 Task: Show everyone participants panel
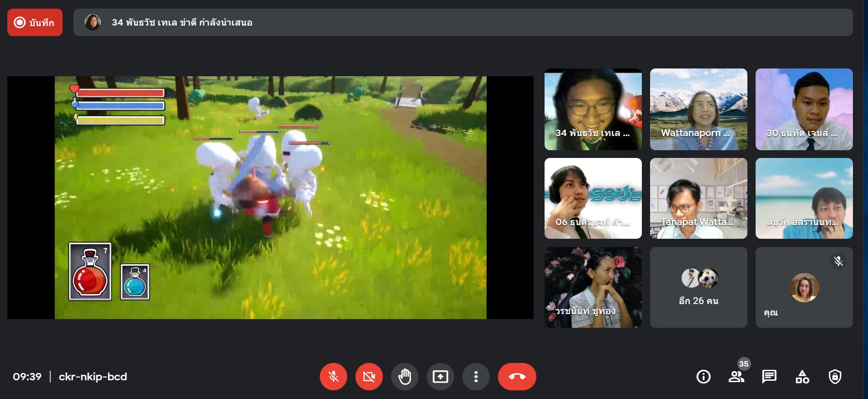(x=736, y=377)
